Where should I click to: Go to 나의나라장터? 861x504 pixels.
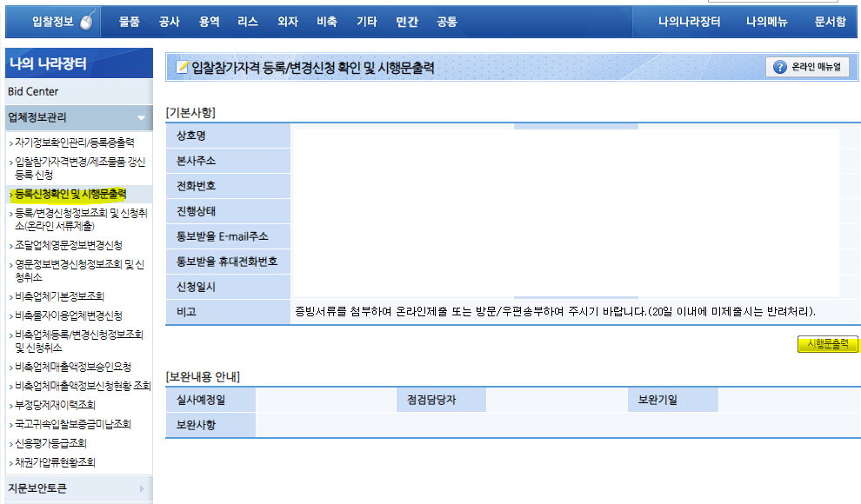[x=689, y=22]
